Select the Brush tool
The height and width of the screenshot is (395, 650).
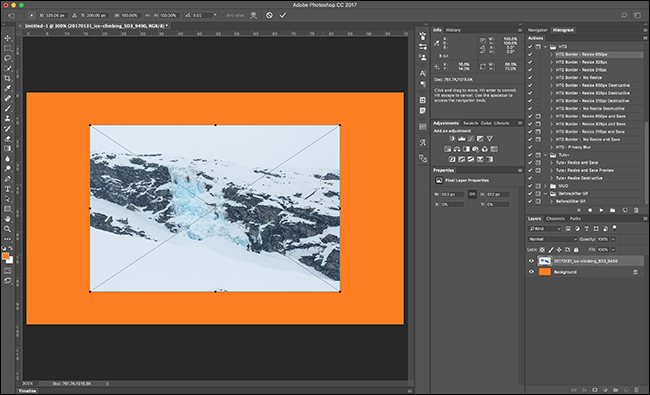7,109
